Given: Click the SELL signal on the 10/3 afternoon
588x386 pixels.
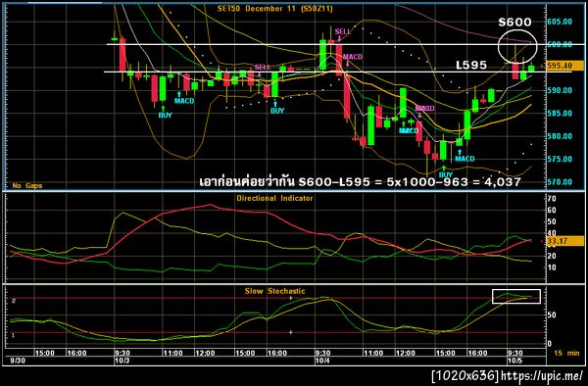Looking at the screenshot, I should pyautogui.click(x=262, y=68).
